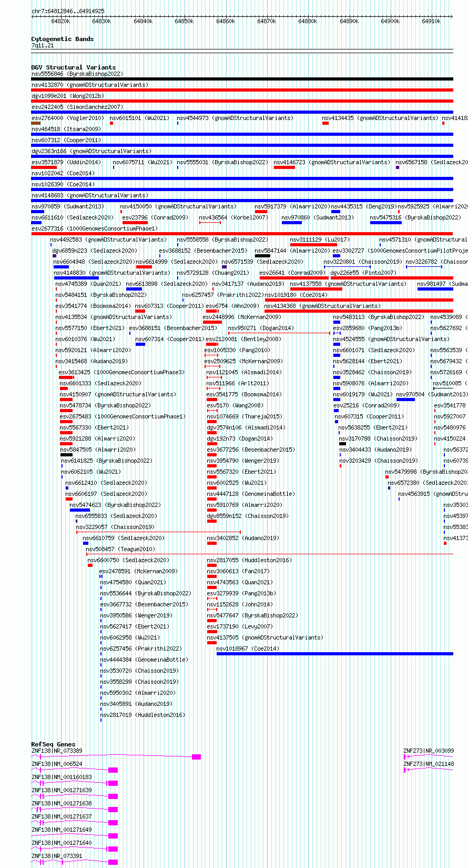Open nsv464518 (Itsara2009) variant entry
The image size is (468, 868).
66,129
